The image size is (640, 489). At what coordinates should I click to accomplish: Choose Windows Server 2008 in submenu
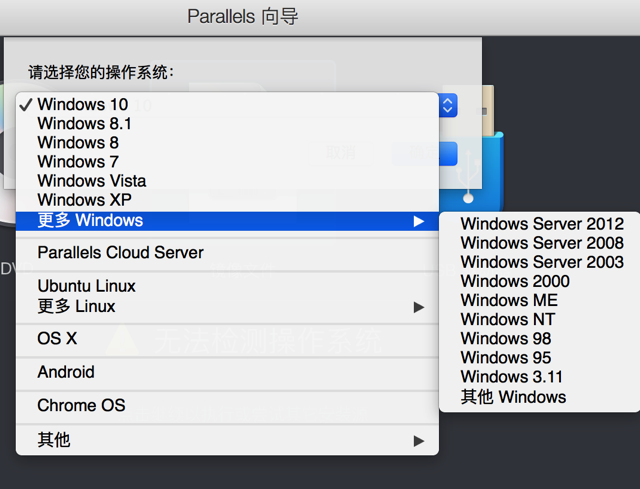pyautogui.click(x=541, y=243)
